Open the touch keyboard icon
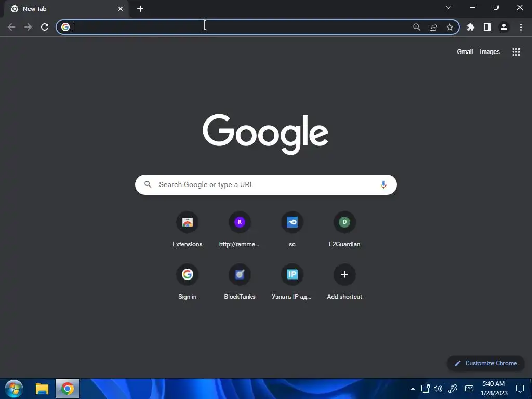Screen dimensions: 532x399 pos(469,389)
